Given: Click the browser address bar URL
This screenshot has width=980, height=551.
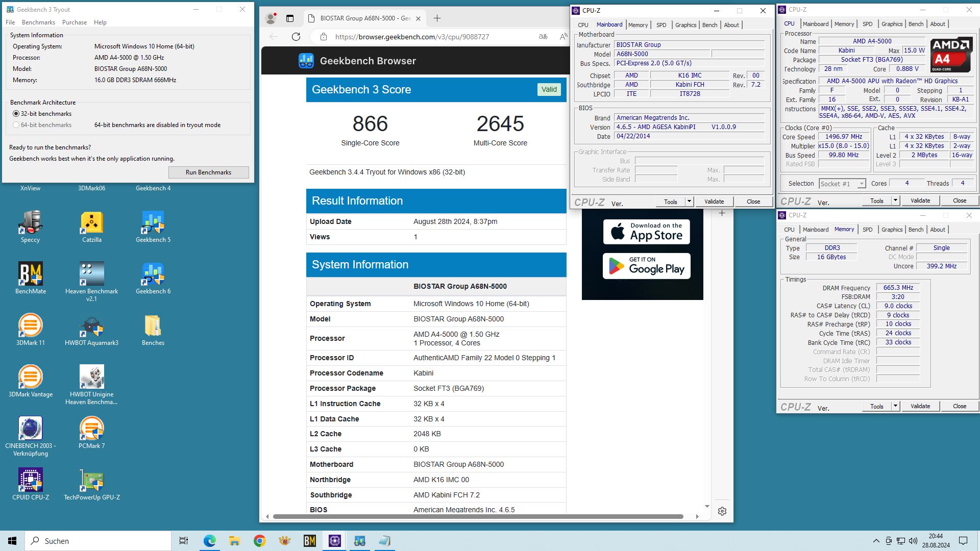Looking at the screenshot, I should [x=412, y=37].
